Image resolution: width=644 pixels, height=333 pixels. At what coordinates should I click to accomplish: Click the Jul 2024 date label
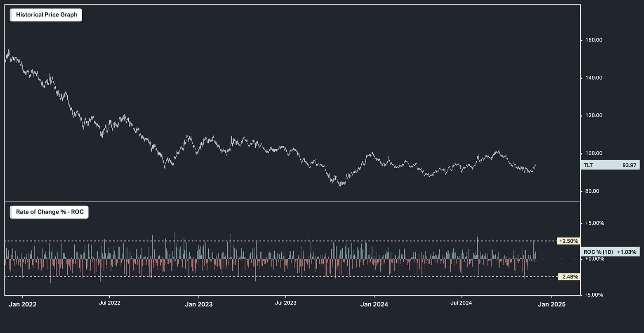pyautogui.click(x=461, y=303)
